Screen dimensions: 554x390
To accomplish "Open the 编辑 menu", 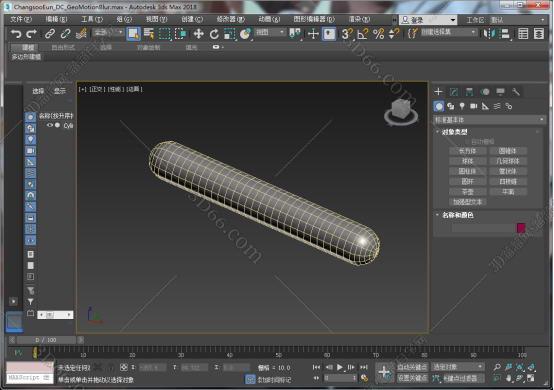I will point(56,19).
